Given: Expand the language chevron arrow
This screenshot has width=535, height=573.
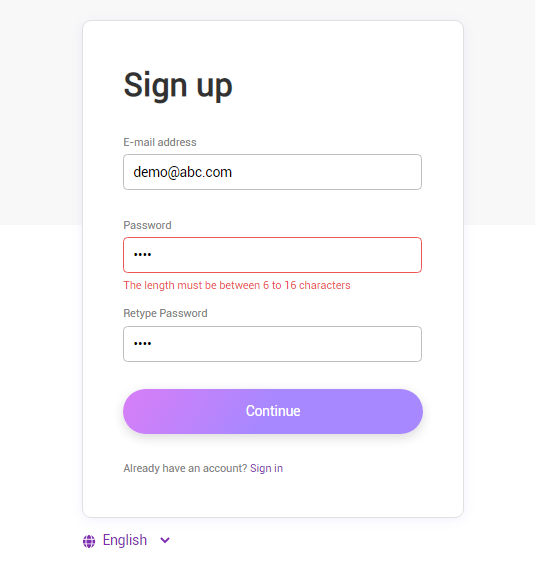Looking at the screenshot, I should [165, 540].
